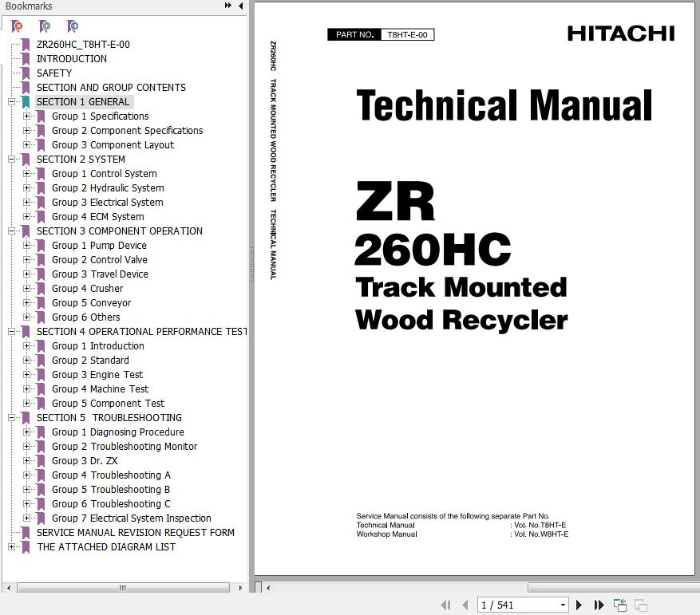Open the INTRODUCTION bookmark
The width and height of the screenshot is (700, 615).
71,59
